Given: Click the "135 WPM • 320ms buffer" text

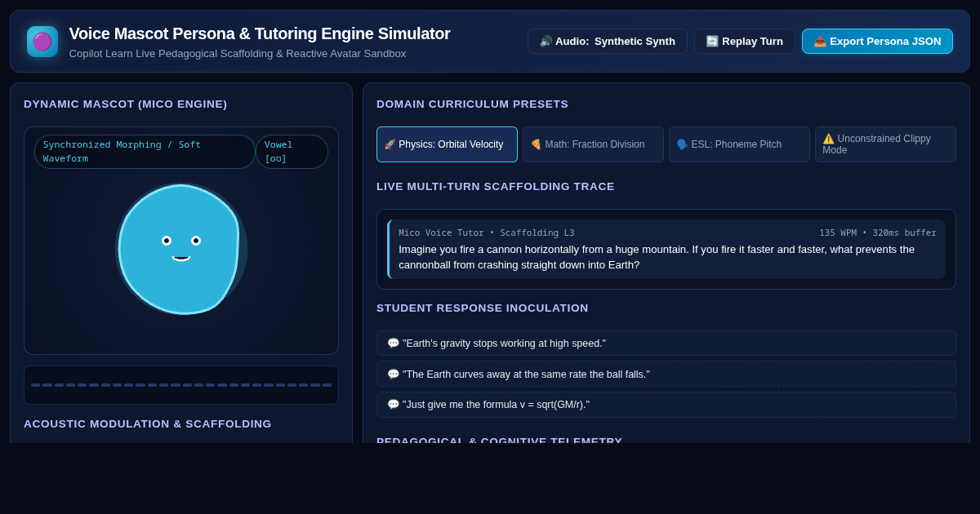Looking at the screenshot, I should (x=878, y=233).
